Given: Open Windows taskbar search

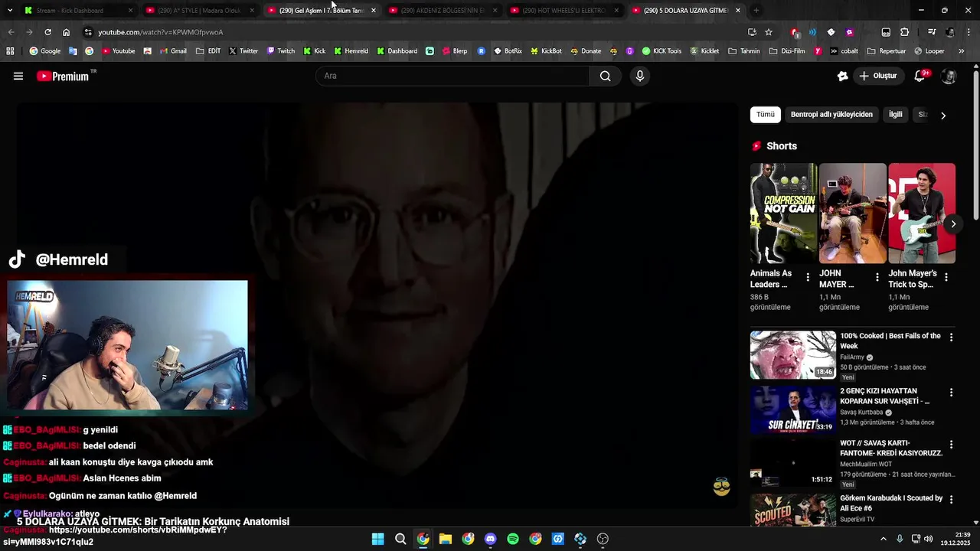Looking at the screenshot, I should tap(400, 539).
